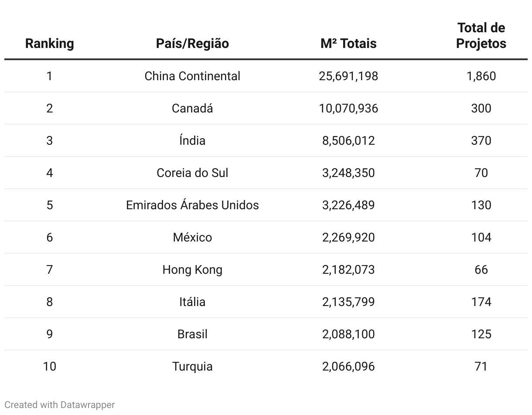Click the País/Região column header
The height and width of the screenshot is (415, 532).
coord(192,43)
